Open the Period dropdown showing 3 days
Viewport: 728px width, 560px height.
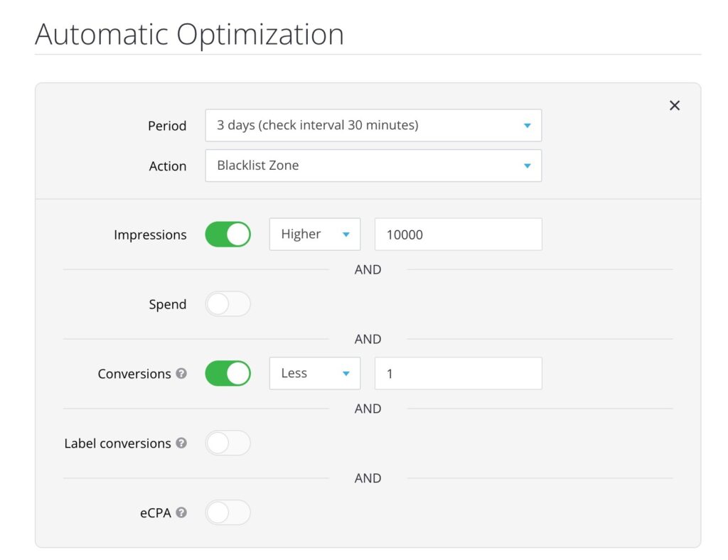[373, 126]
